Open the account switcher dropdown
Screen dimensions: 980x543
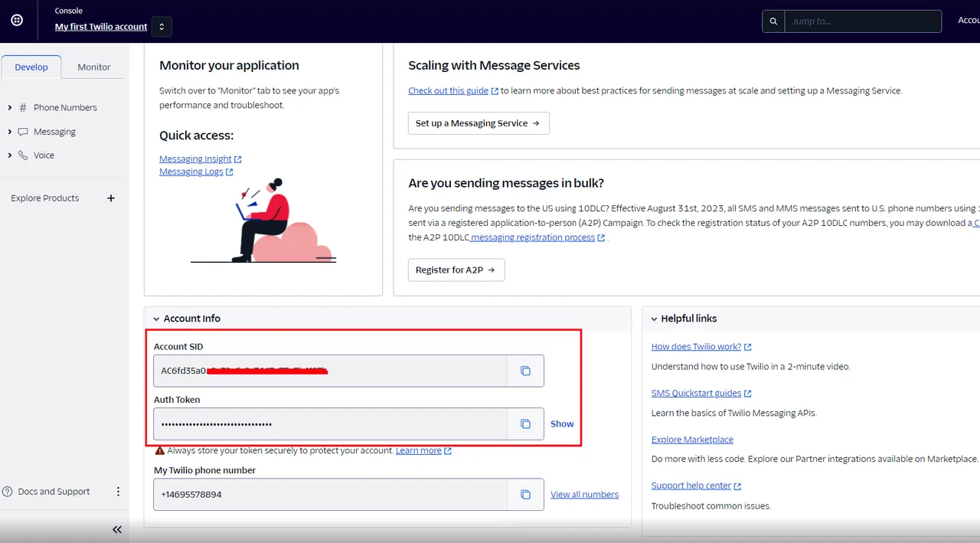(162, 27)
